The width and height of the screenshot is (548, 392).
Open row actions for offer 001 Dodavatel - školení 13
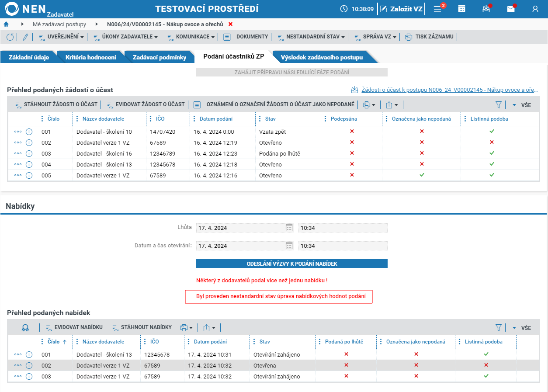(x=18, y=354)
